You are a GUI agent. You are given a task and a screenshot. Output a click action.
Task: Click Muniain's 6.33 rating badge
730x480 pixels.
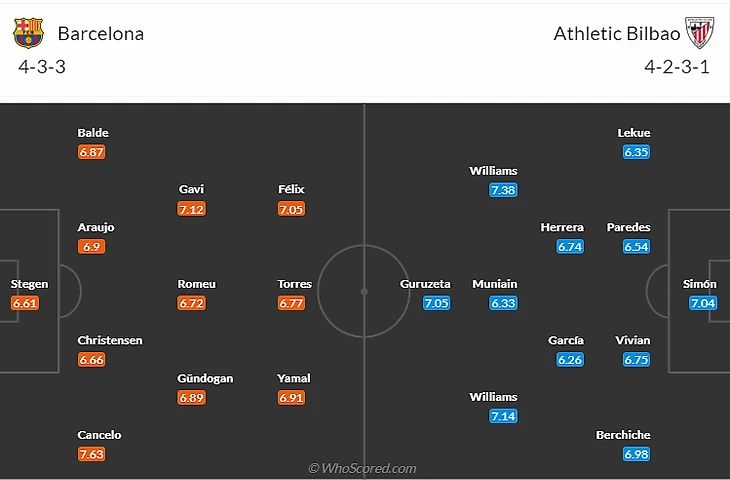tap(503, 303)
